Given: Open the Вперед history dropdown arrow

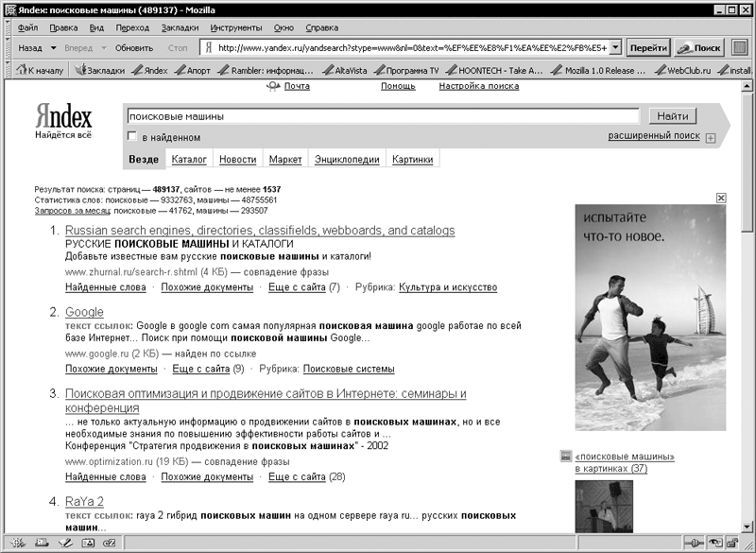Looking at the screenshot, I should point(104,47).
